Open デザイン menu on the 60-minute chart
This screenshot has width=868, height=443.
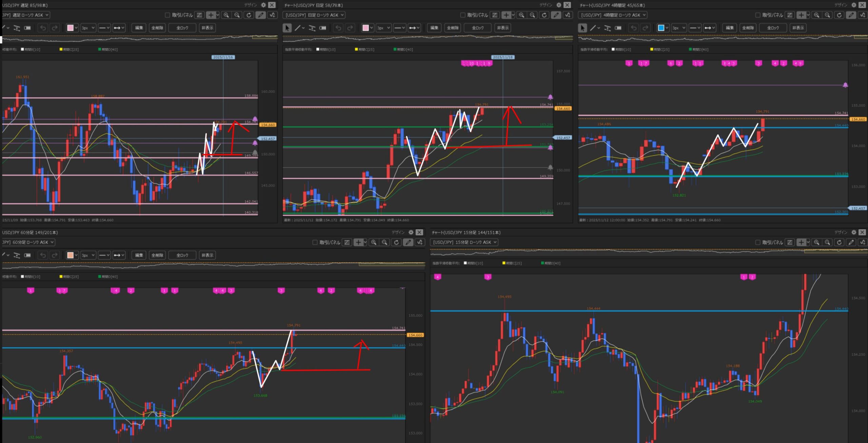pyautogui.click(x=398, y=232)
